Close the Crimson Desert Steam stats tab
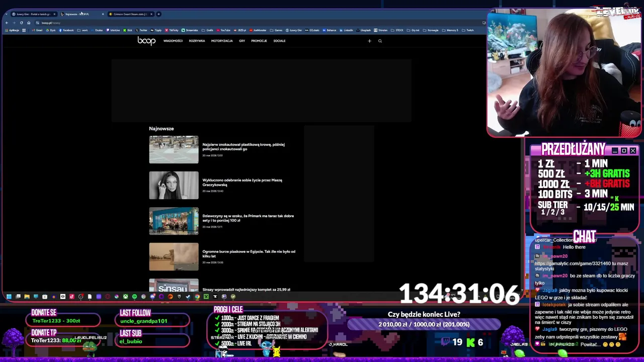 coord(151,14)
